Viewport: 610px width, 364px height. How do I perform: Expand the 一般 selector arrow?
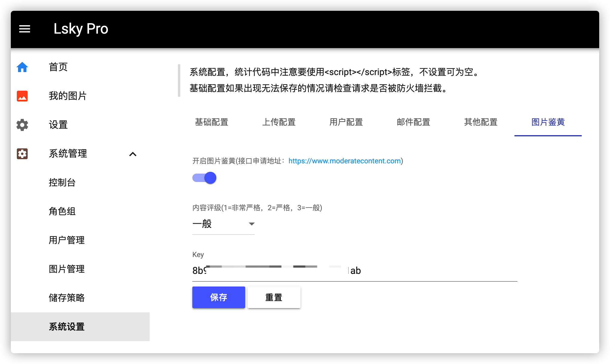point(251,224)
